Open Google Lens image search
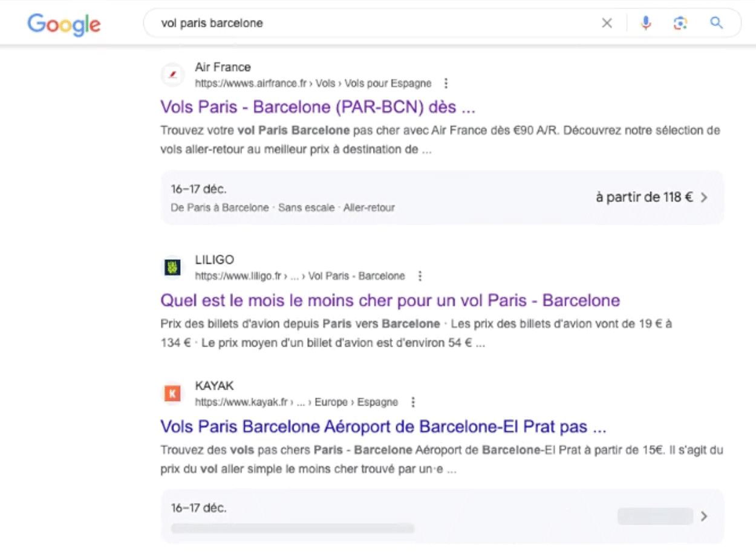 tap(680, 24)
